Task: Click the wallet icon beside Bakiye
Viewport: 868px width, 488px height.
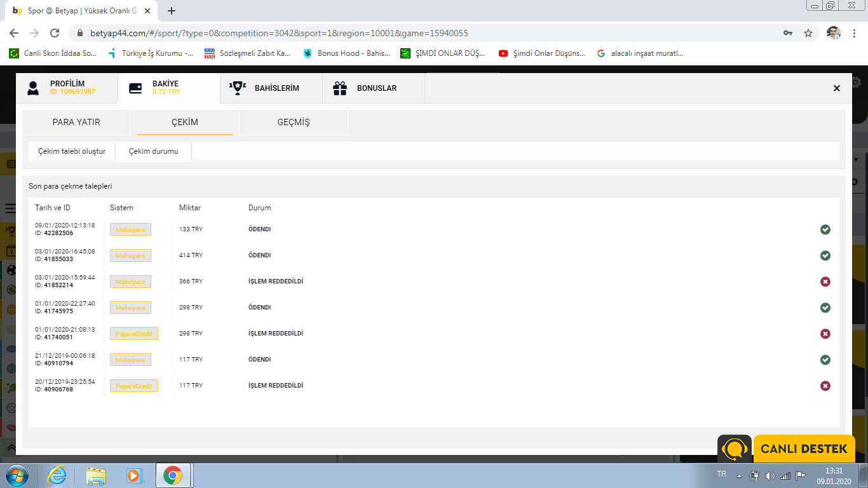Action: pos(135,88)
